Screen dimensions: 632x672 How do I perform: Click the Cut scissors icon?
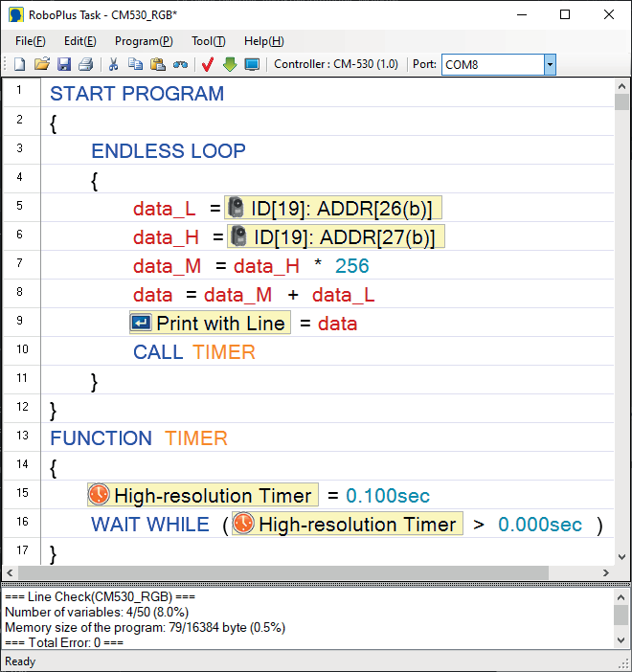113,65
